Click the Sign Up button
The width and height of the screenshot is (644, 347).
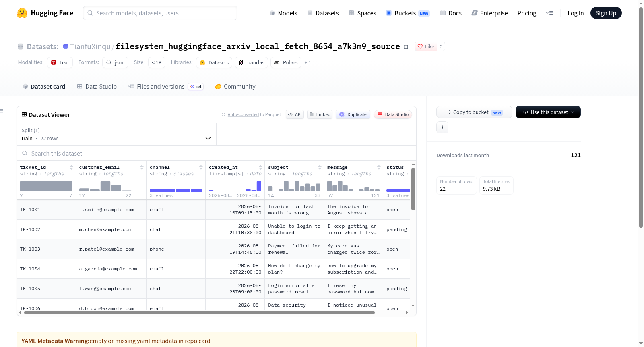(606, 13)
